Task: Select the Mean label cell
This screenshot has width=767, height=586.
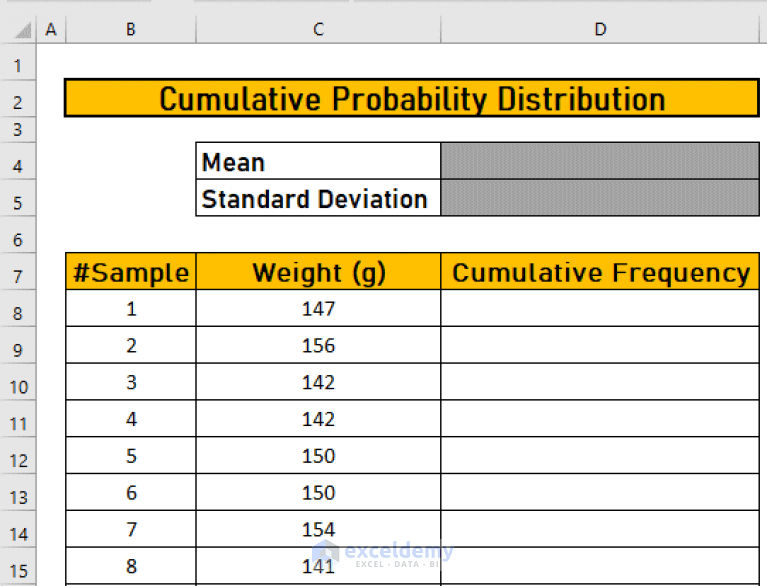Action: (318, 161)
